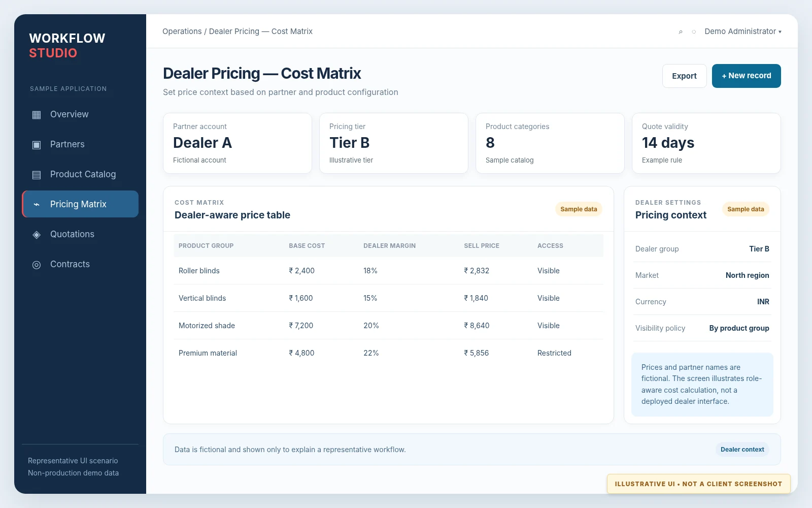Click the Overview grid icon in sidebar
The height and width of the screenshot is (508, 812).
coord(37,115)
